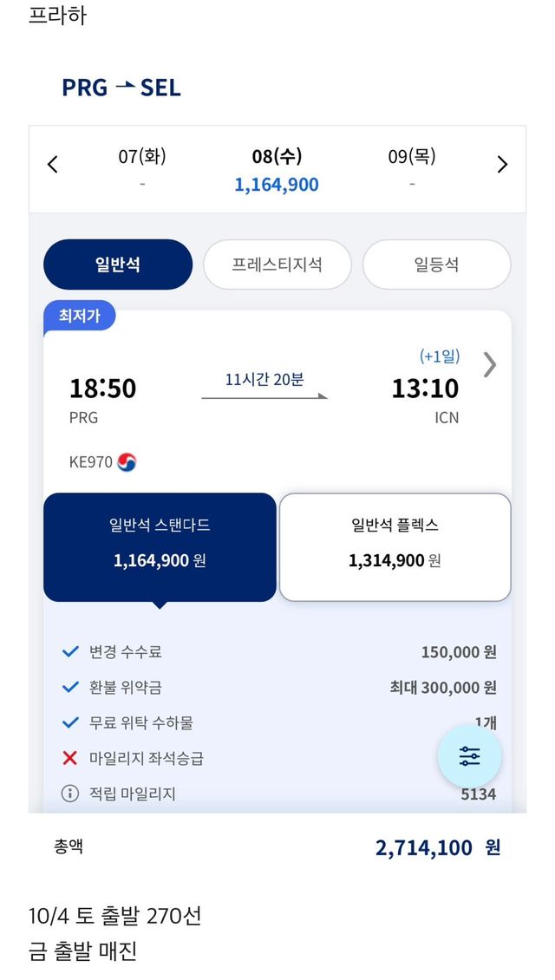Select the date 09(목)
Viewport: 555px width, 980px height.
(412, 168)
